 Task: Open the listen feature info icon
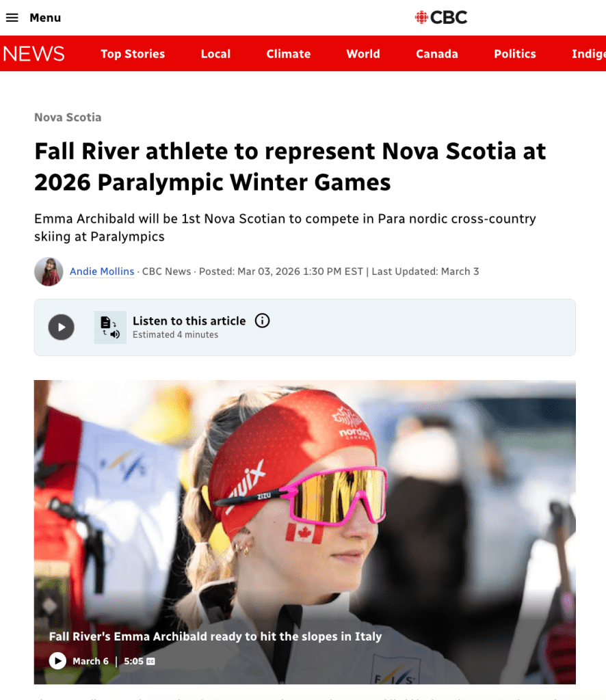(262, 321)
